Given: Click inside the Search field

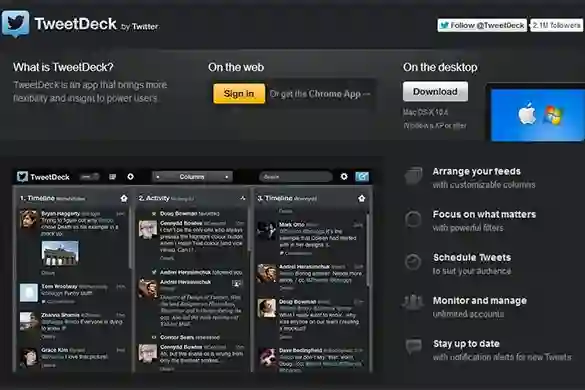Looking at the screenshot, I should tap(295, 177).
